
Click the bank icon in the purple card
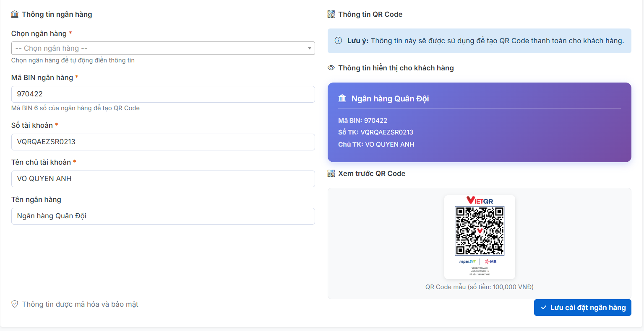click(x=342, y=98)
